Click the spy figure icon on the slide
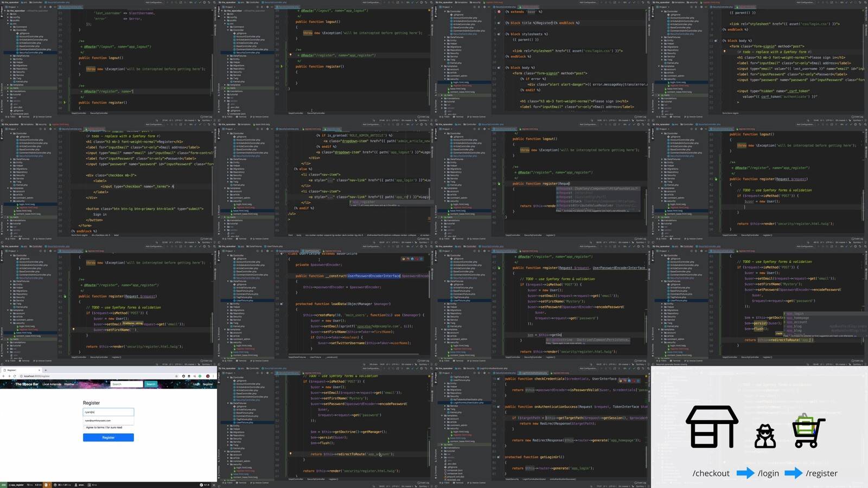The height and width of the screenshot is (488, 868). [x=765, y=436]
